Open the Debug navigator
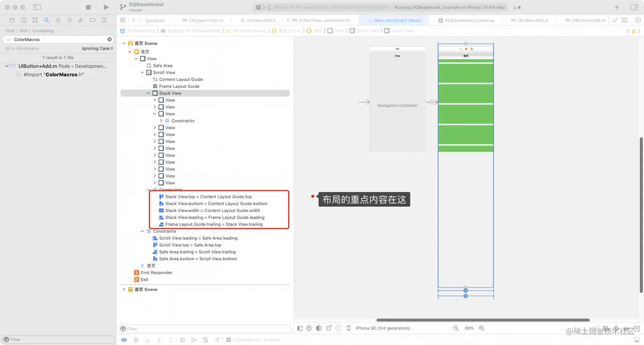Image resolution: width=644 pixels, height=345 pixels. coord(81,20)
